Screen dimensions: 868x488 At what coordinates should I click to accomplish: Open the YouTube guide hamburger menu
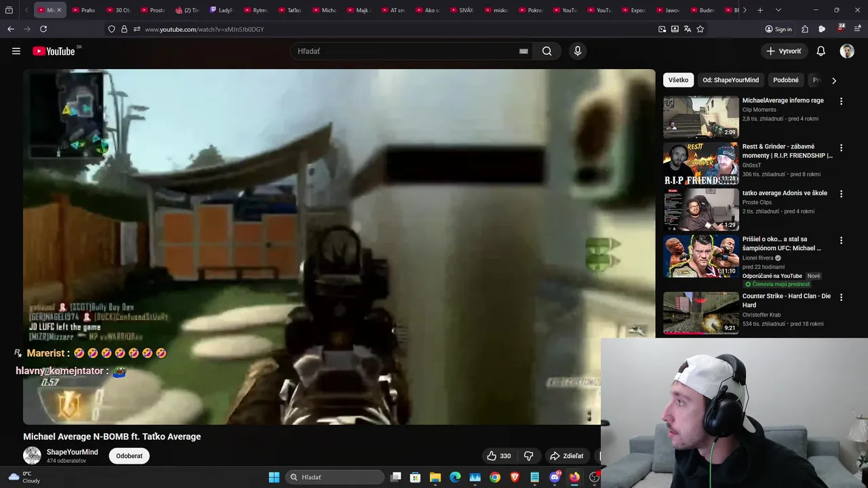click(16, 51)
